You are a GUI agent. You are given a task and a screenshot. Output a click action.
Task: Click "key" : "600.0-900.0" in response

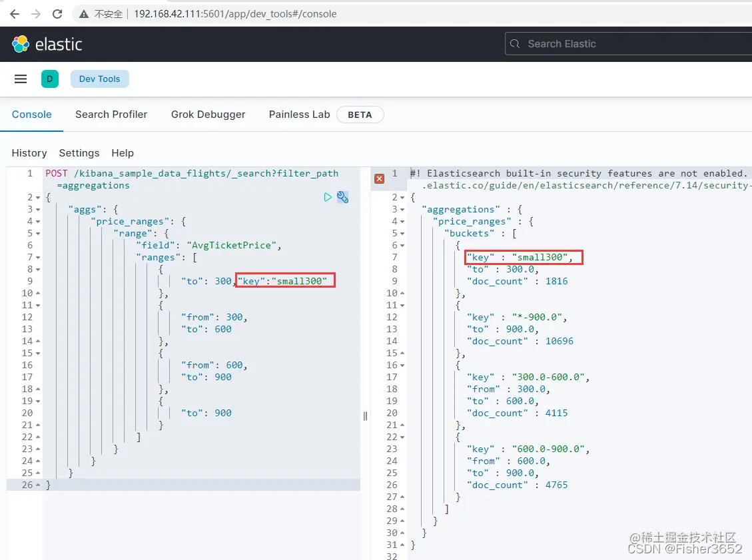point(528,449)
